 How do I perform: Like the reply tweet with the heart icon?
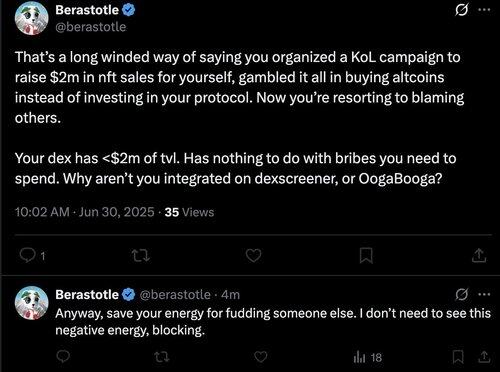[x=261, y=357]
